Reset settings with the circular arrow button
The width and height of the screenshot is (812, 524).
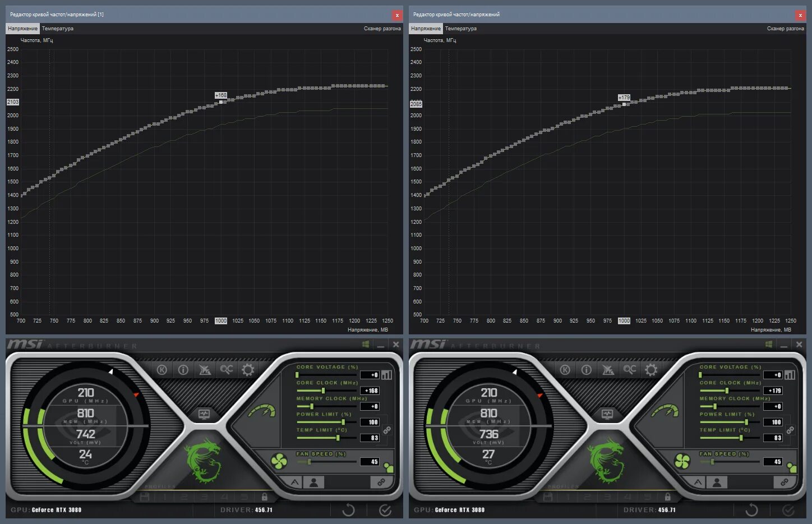349,511
